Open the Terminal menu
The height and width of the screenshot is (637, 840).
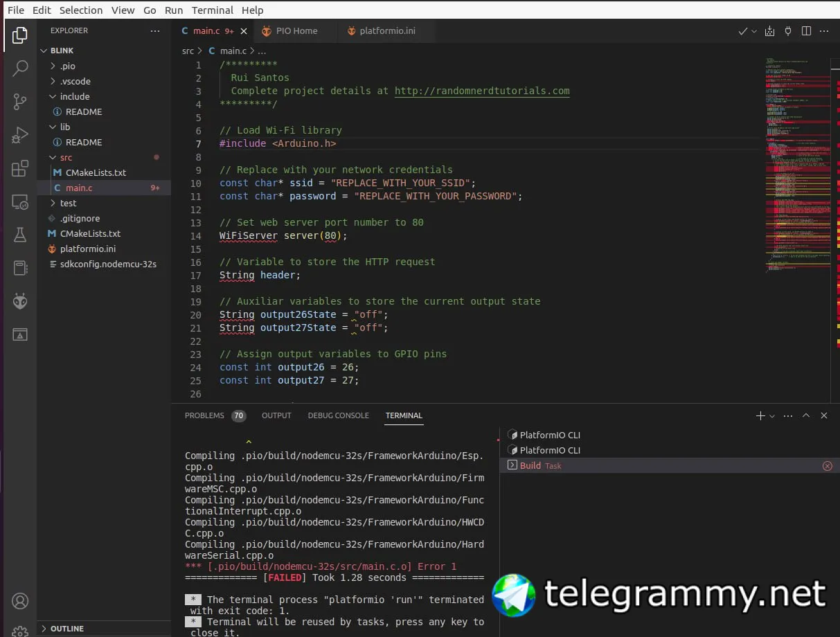[x=212, y=10]
